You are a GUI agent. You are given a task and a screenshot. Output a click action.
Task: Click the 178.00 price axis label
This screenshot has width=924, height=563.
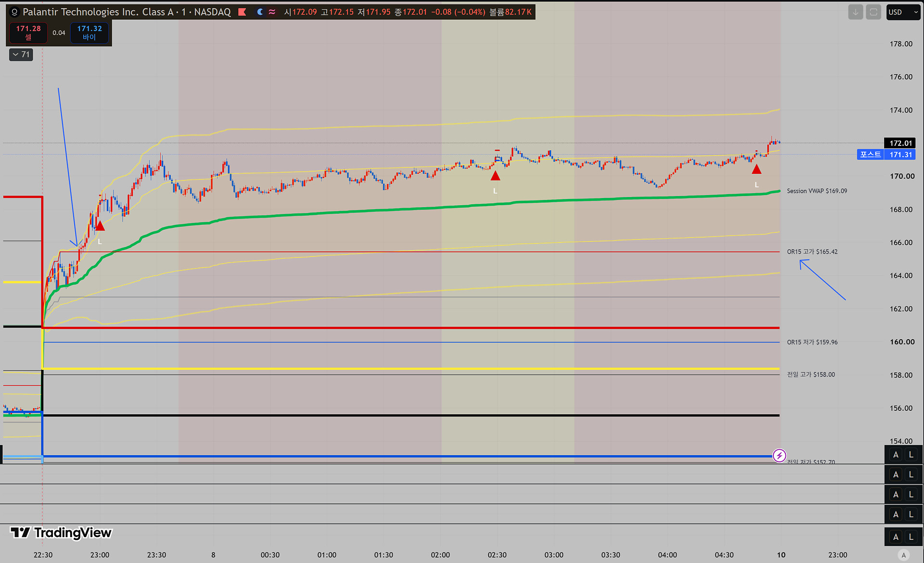coord(901,44)
